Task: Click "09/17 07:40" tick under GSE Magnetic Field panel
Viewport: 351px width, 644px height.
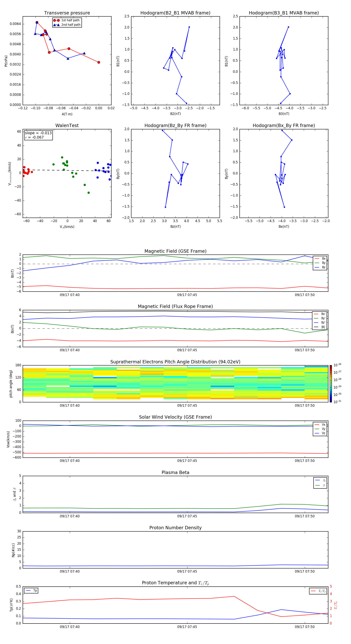Action: tap(70, 295)
